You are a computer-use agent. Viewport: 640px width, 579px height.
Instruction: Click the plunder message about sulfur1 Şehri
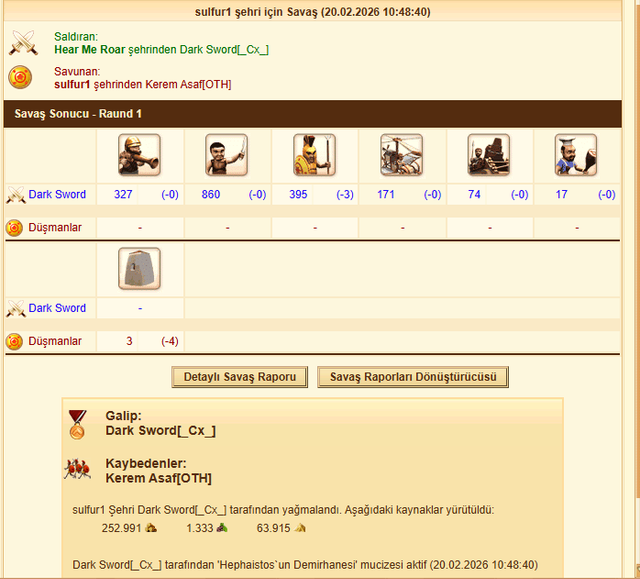coord(283,510)
